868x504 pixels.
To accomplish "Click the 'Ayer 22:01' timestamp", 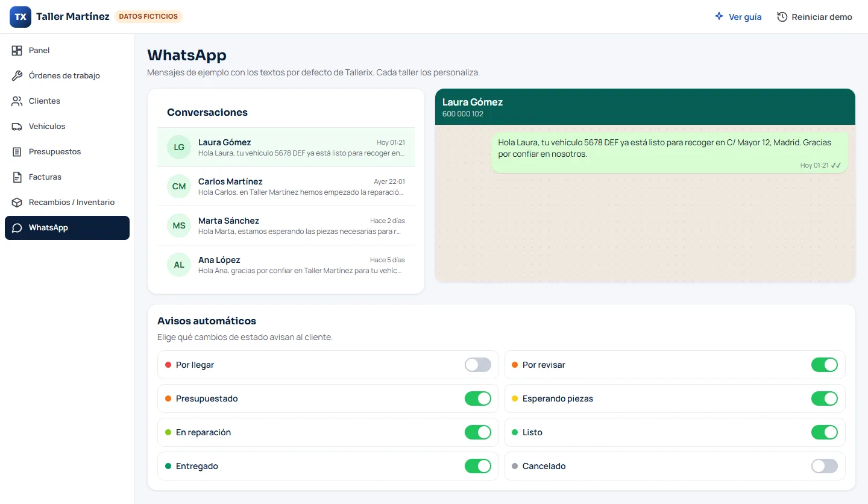I will pyautogui.click(x=389, y=181).
